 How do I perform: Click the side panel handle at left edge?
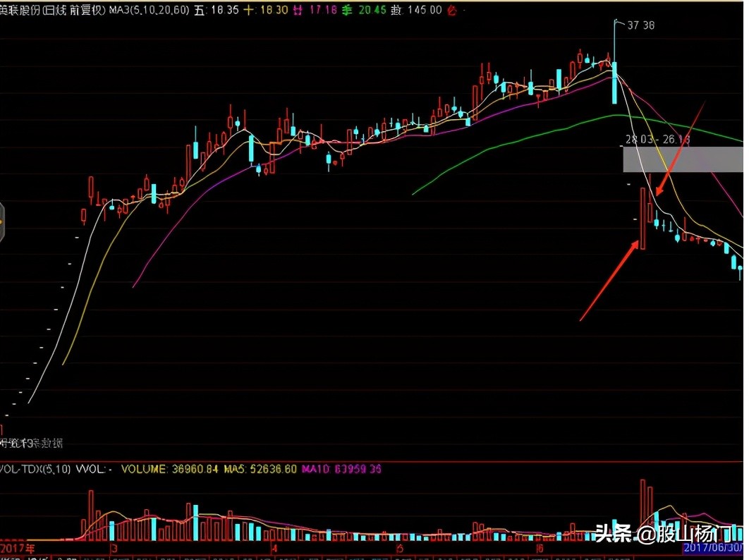[x=2, y=222]
